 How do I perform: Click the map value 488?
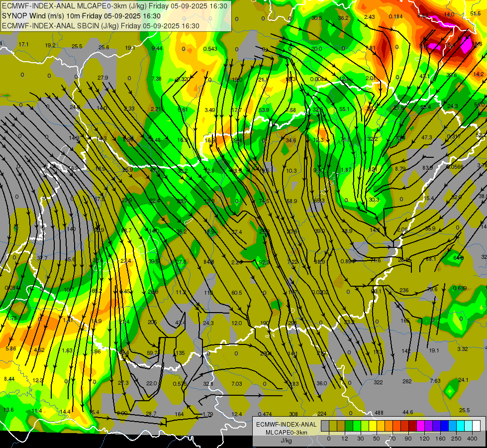point(379,413)
